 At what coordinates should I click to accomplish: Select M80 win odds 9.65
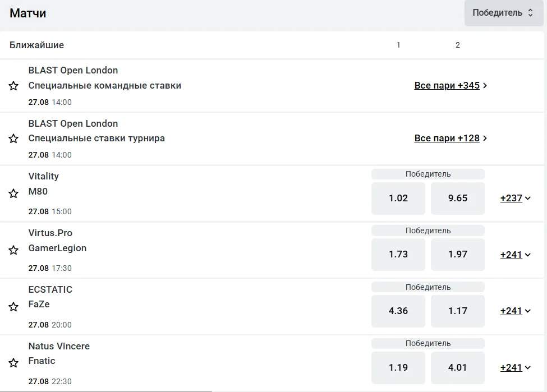point(457,198)
